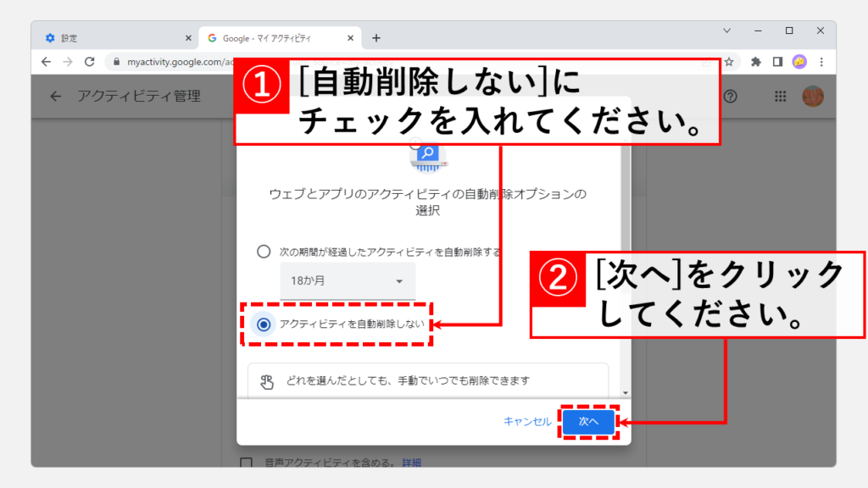Close the 設定 tab
The image size is (868, 488).
(188, 38)
